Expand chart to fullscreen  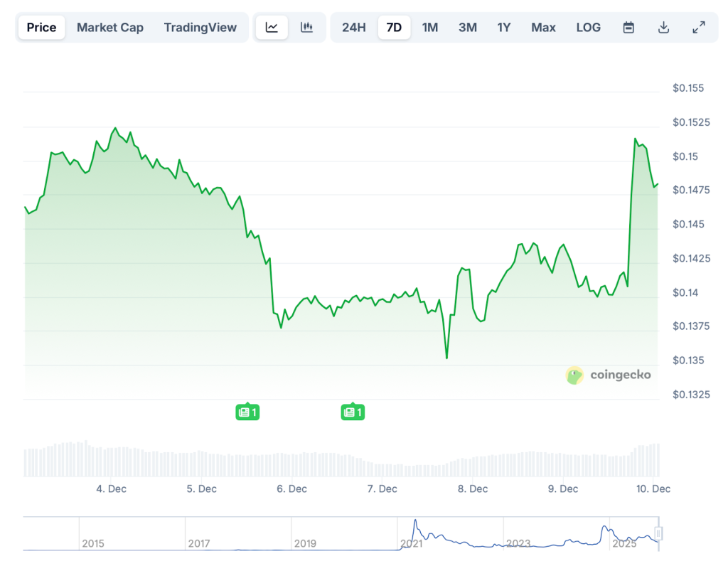pyautogui.click(x=699, y=28)
